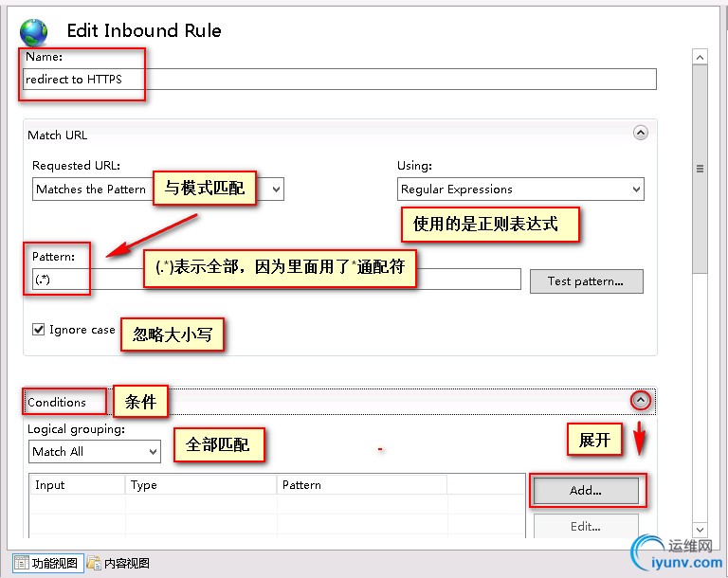The height and width of the screenshot is (578, 728).
Task: Toggle the Ignore case checkbox
Action: (39, 329)
